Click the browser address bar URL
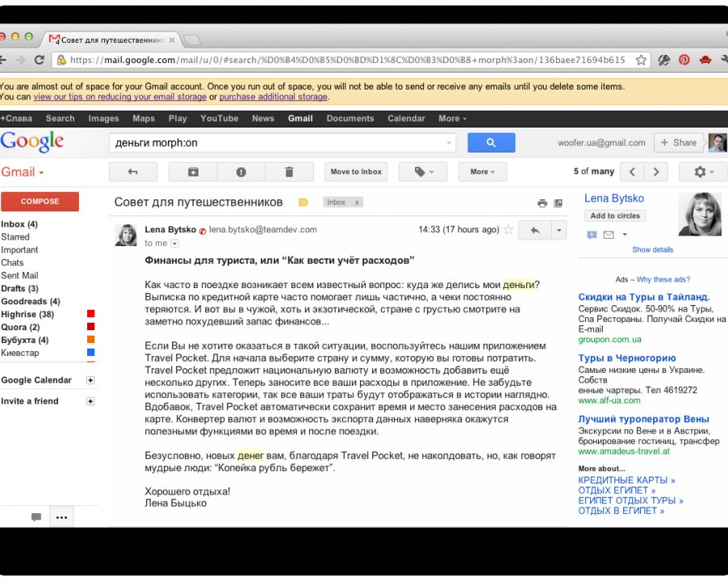728x581 pixels. coord(347,60)
